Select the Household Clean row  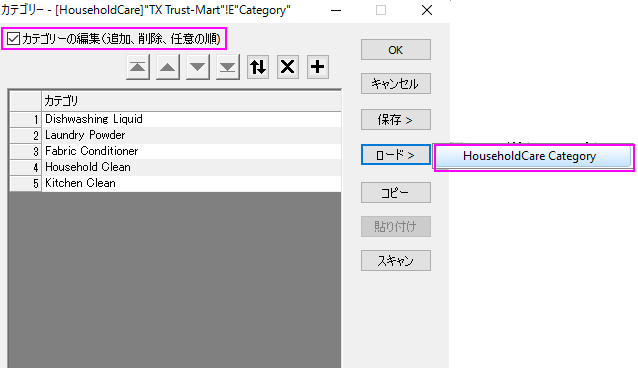(x=191, y=167)
